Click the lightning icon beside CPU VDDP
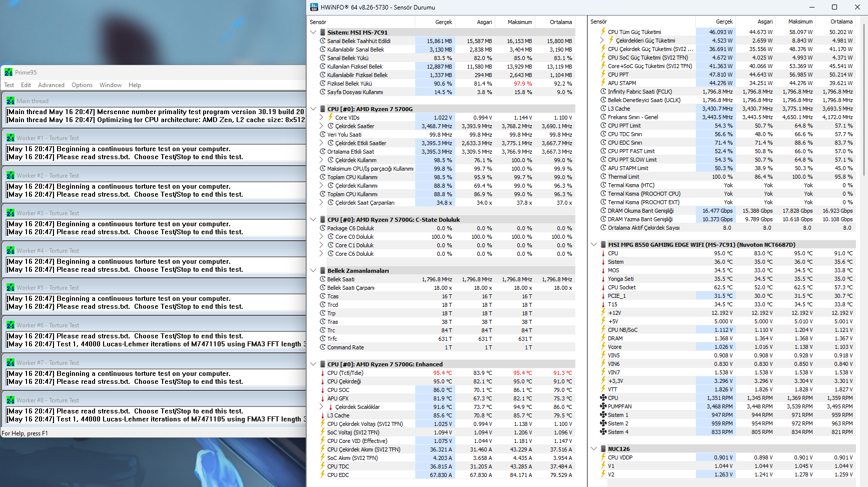The width and height of the screenshot is (868, 487). [603, 457]
